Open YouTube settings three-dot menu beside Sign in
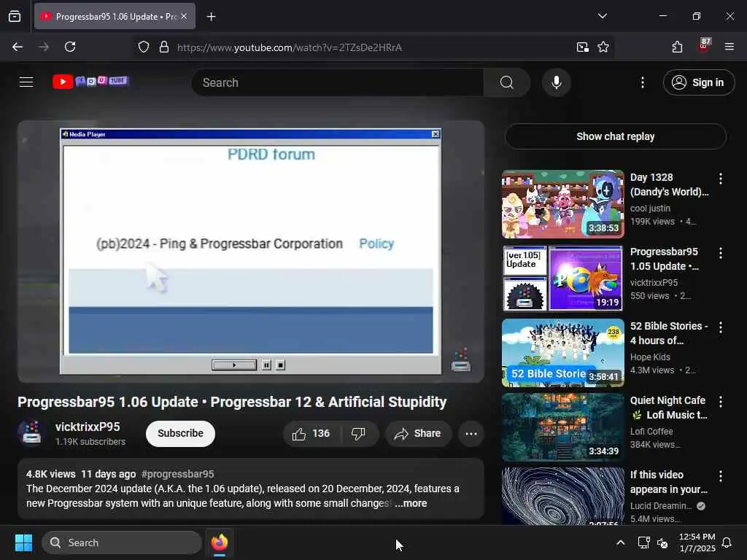Viewport: 747px width, 560px height. (x=642, y=82)
